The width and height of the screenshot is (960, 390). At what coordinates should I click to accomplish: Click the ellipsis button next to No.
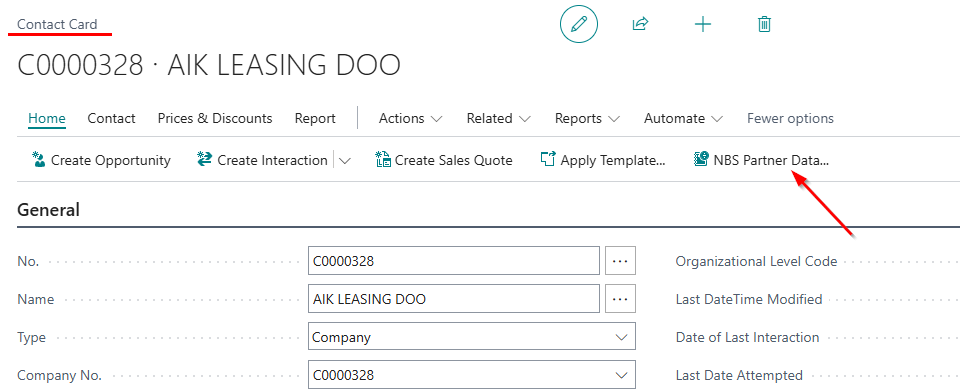pyautogui.click(x=620, y=261)
